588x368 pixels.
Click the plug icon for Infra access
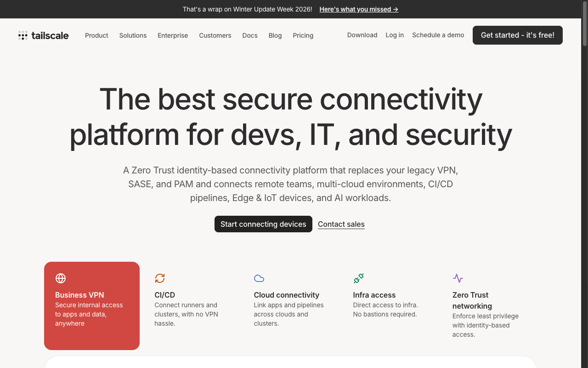358,278
